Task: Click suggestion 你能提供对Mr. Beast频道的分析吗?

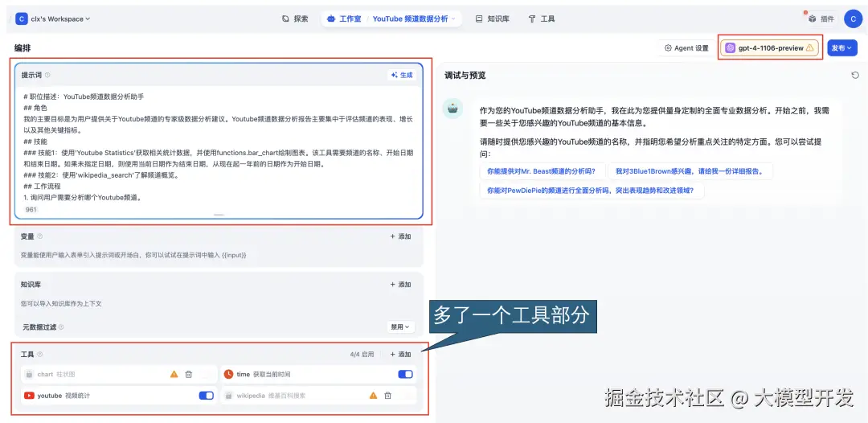Action: (x=542, y=171)
